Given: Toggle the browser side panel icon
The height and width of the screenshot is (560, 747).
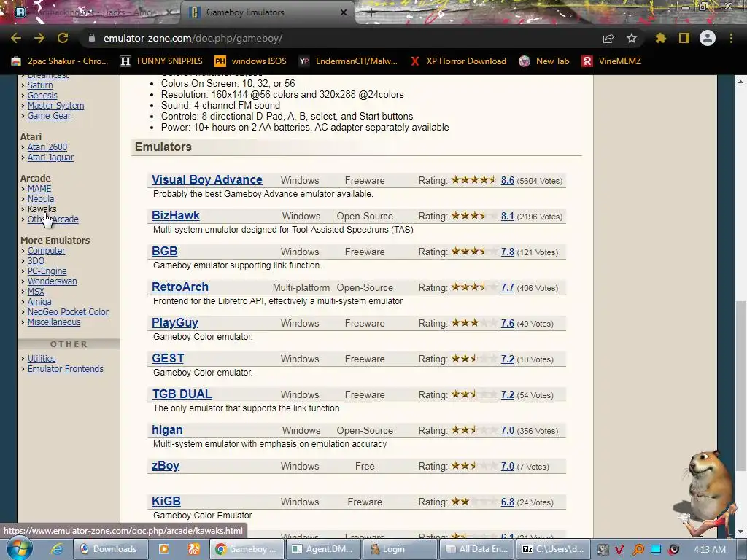Looking at the screenshot, I should (684, 38).
